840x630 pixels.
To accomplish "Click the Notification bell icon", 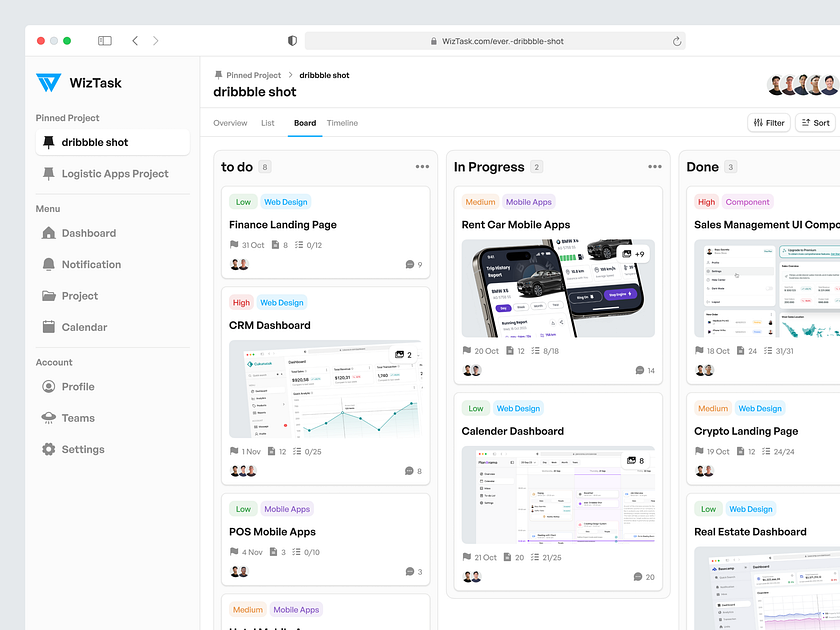I will tap(48, 264).
